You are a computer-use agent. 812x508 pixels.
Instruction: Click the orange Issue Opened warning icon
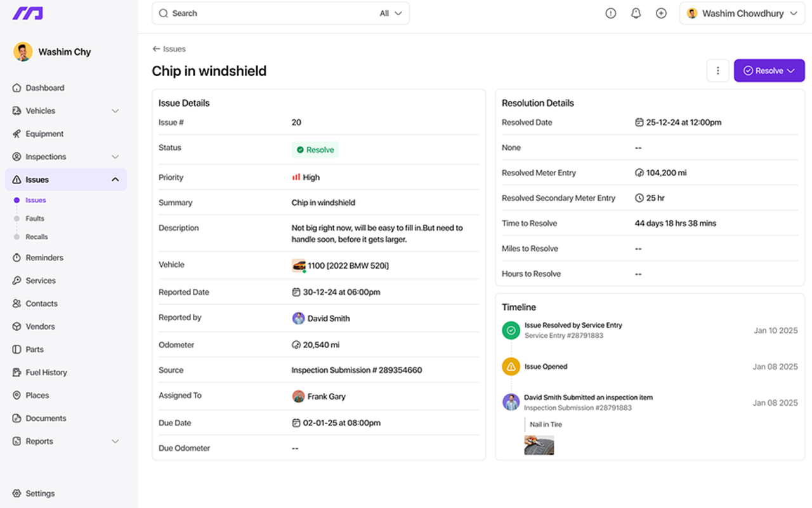[x=511, y=366]
